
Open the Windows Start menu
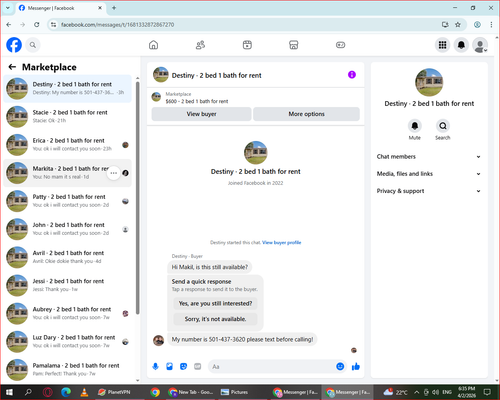(9, 392)
